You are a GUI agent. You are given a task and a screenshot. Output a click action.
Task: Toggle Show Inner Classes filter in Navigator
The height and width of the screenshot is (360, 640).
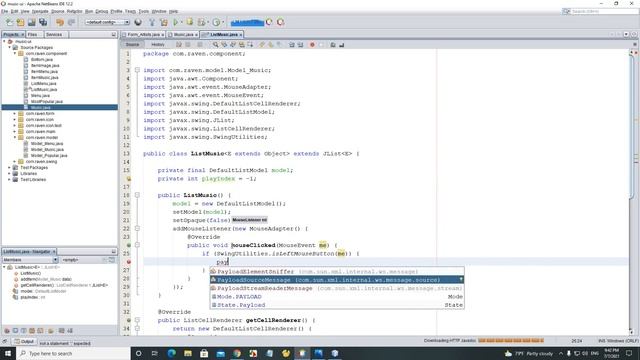pos(40,331)
